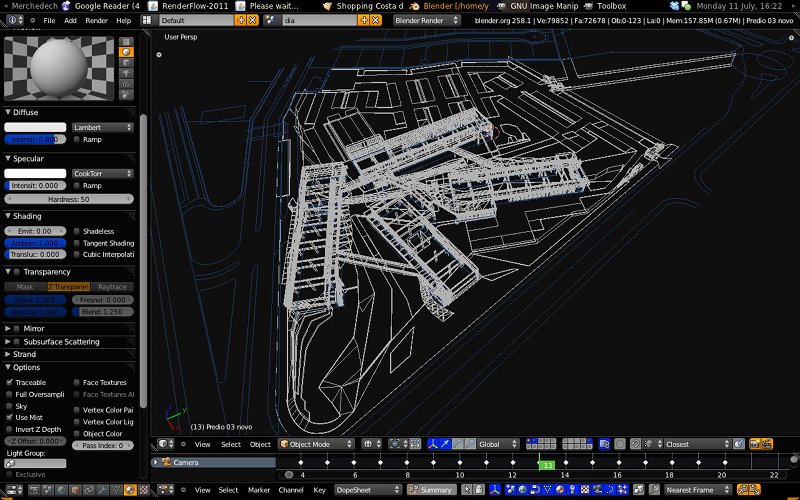This screenshot has height=500, width=800.
Task: Click the specular color swatch
Action: [x=35, y=173]
